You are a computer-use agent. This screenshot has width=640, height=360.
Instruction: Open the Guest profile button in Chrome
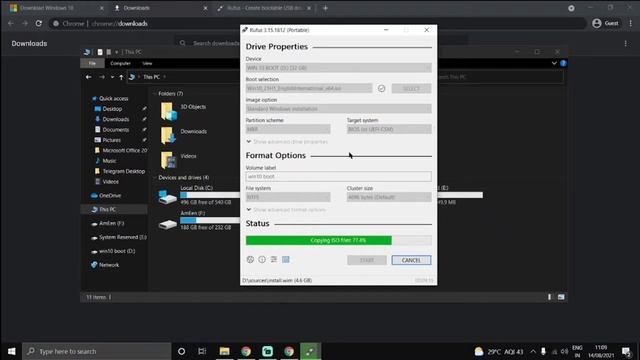pos(605,23)
